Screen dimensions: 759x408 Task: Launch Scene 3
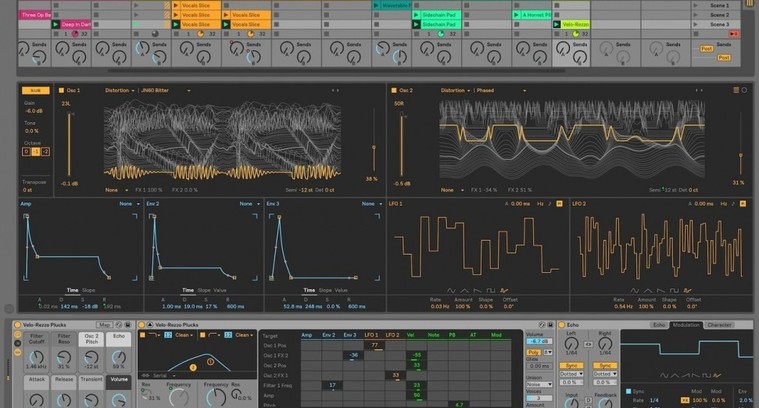coord(696,24)
